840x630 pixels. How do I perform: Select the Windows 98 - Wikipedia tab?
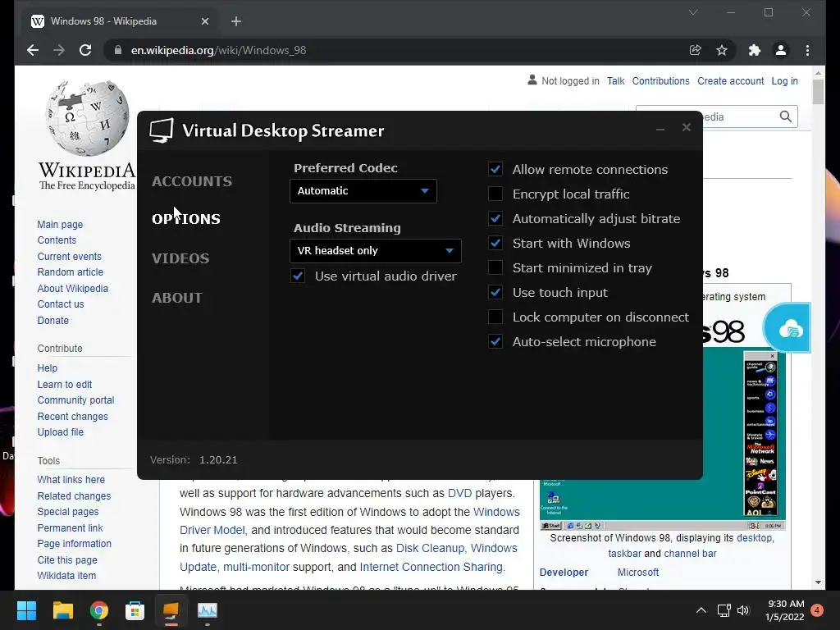(119, 21)
